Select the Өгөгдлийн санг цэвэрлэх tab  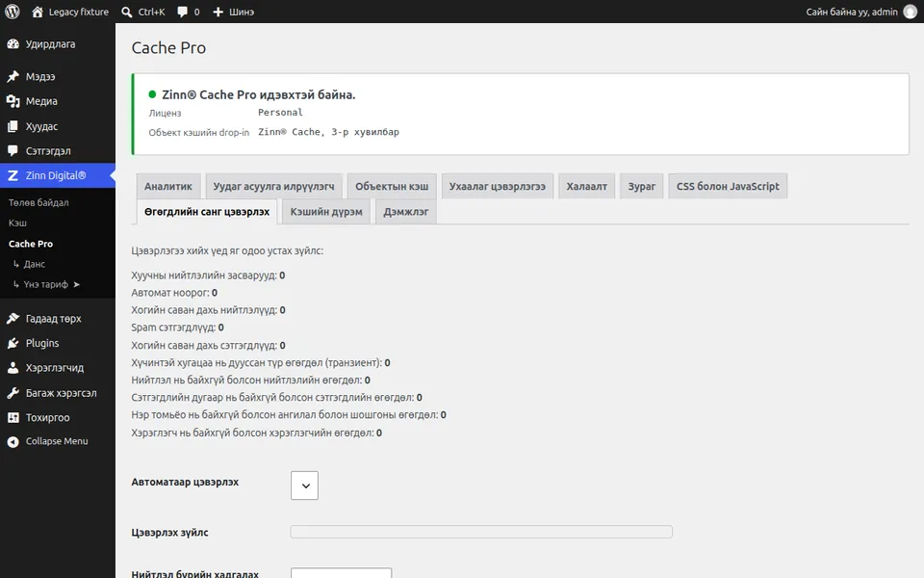207,212
